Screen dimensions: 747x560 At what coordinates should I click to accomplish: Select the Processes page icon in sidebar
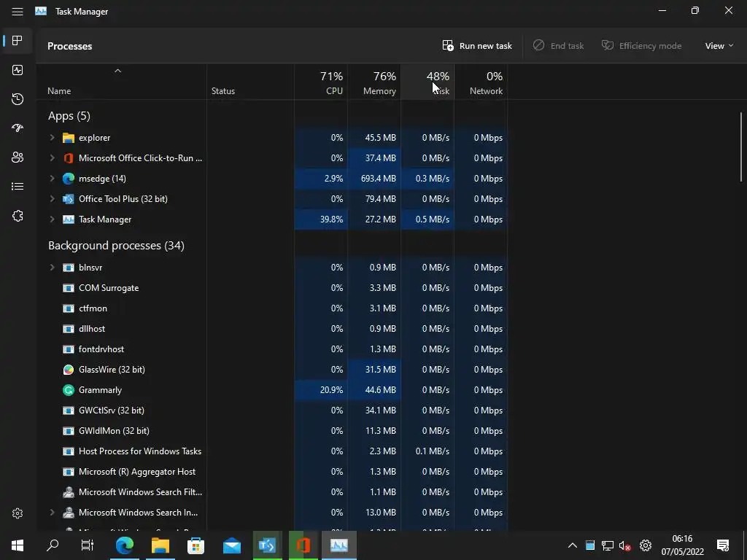tap(18, 41)
